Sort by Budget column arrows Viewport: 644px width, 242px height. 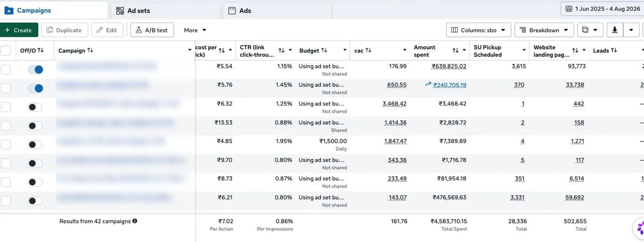[324, 50]
